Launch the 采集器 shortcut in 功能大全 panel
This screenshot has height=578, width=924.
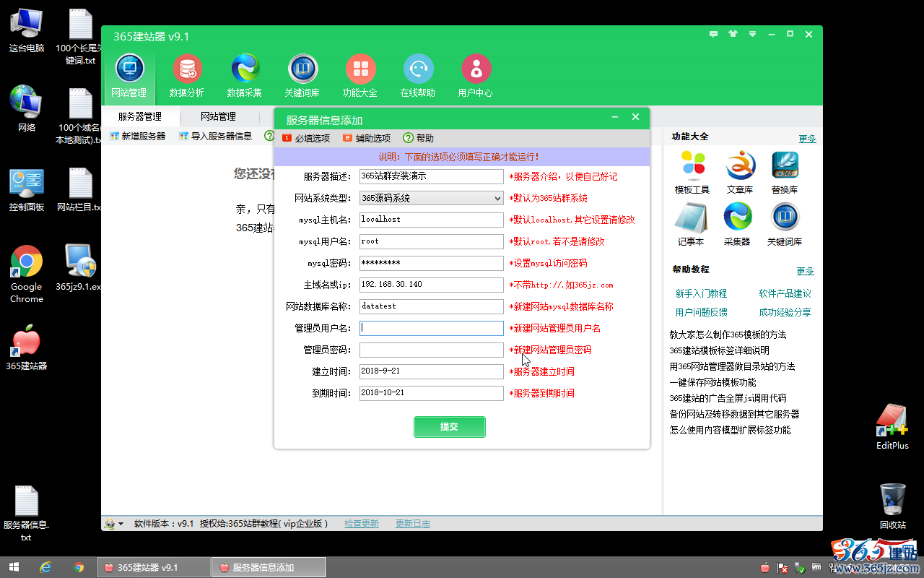[x=738, y=224]
